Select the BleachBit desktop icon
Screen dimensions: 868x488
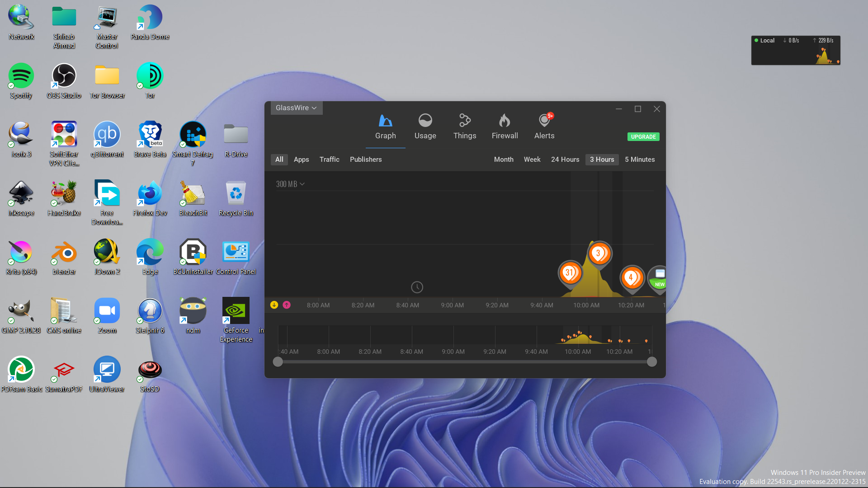click(193, 198)
